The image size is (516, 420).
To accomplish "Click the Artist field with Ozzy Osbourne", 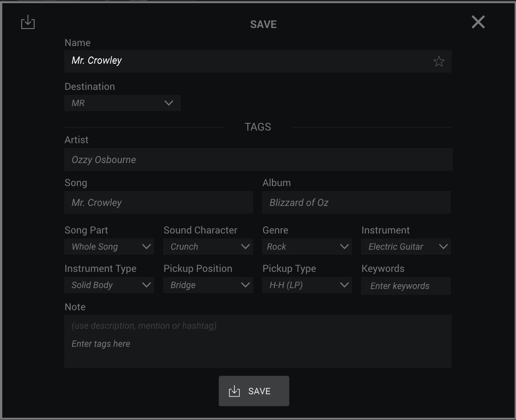I will [258, 159].
